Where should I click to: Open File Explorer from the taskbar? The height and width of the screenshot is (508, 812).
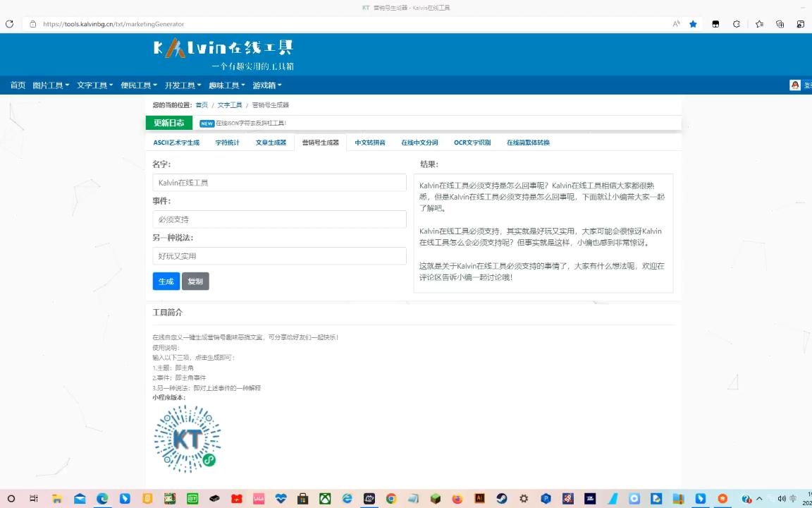(56, 499)
